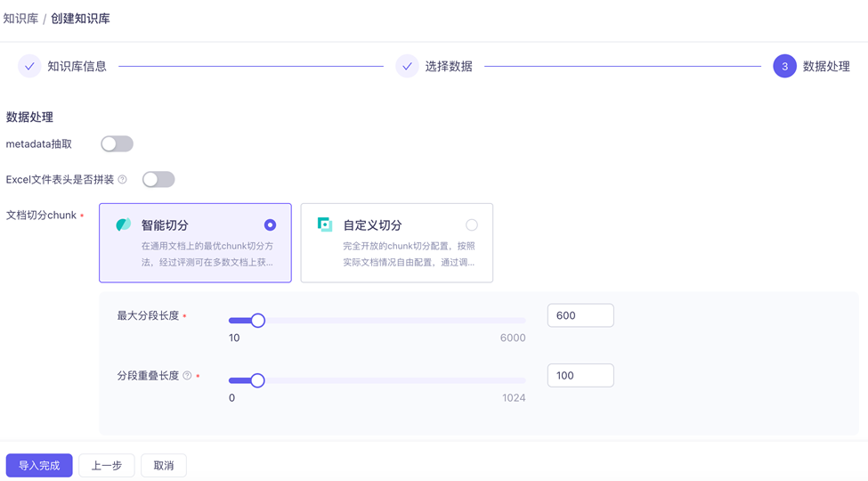Go to completed step 知识库信息
Screen dimensions: 868x481
tap(29, 66)
